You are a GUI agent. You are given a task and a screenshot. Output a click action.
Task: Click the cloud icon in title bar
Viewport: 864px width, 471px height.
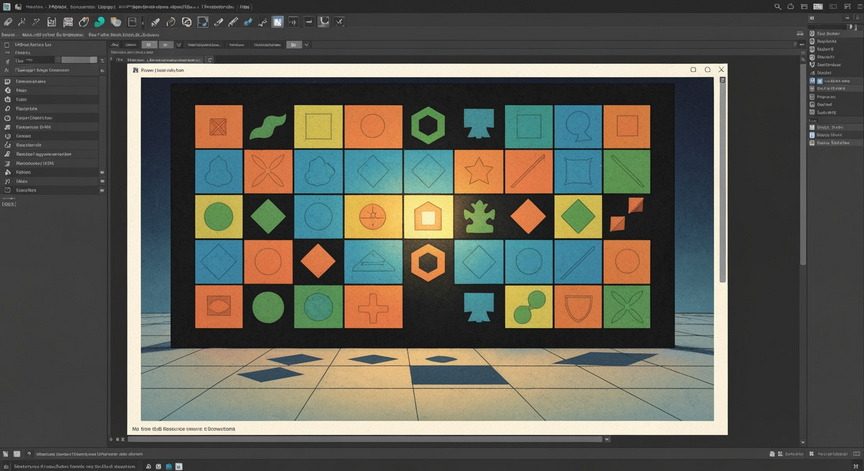(791, 7)
